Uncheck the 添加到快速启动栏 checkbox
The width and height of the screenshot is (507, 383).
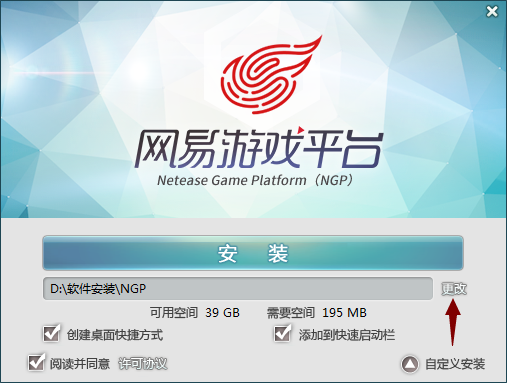283,333
